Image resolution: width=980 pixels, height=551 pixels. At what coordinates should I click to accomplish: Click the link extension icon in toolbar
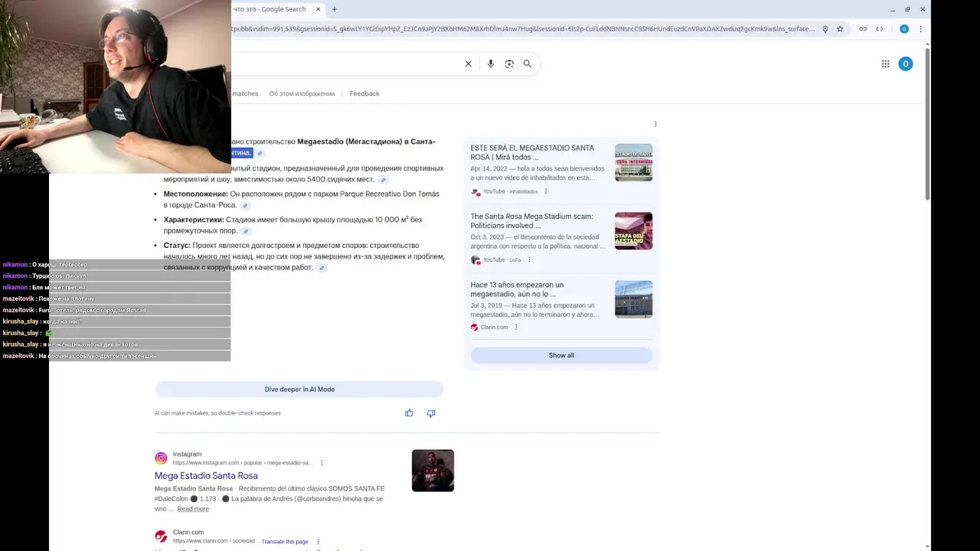[x=863, y=29]
